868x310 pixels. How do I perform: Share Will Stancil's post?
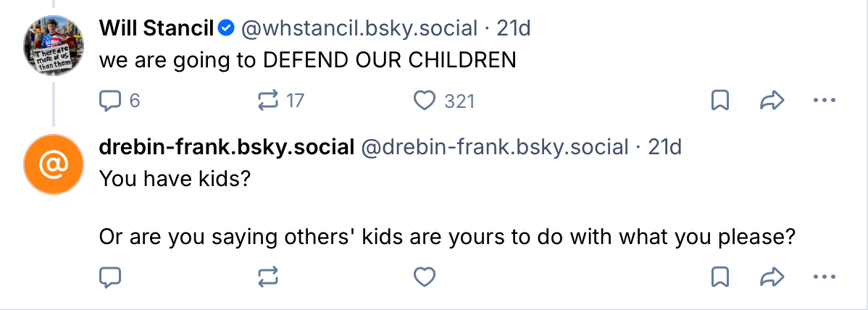click(772, 101)
